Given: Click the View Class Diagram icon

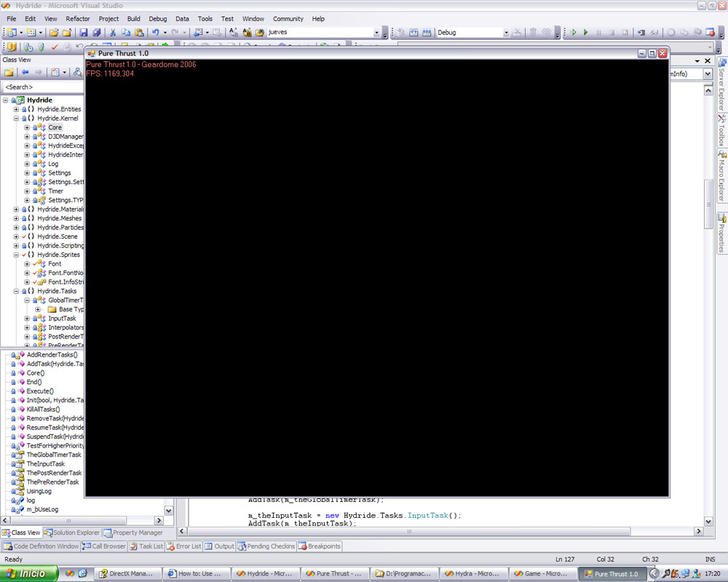Looking at the screenshot, I should pyautogui.click(x=78, y=72).
